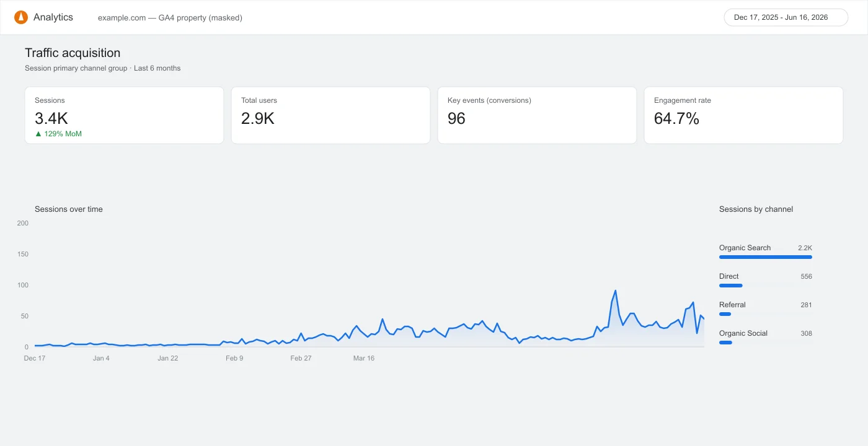Image resolution: width=868 pixels, height=446 pixels.
Task: Click the Direct channel label
Action: pos(729,276)
